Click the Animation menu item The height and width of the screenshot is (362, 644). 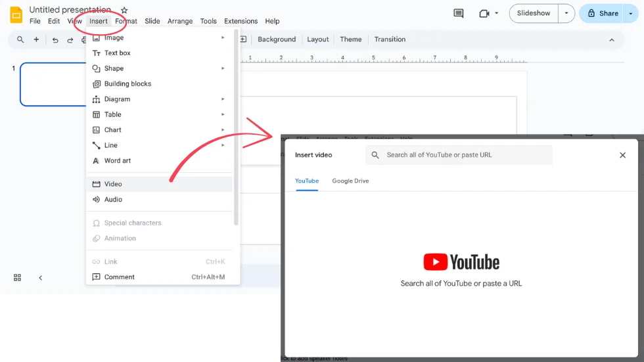(159, 238)
